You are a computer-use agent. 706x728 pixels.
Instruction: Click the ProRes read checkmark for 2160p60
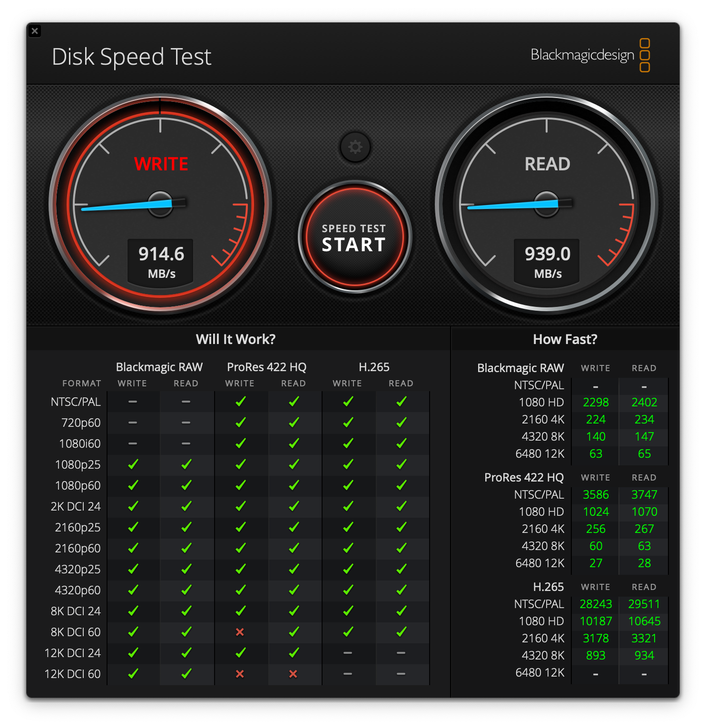(294, 548)
